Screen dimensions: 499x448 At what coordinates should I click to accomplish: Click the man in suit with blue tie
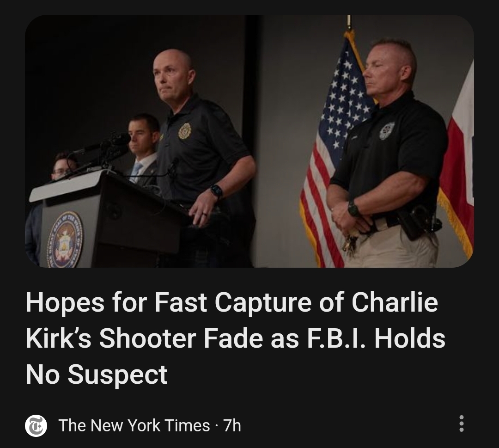(x=144, y=150)
